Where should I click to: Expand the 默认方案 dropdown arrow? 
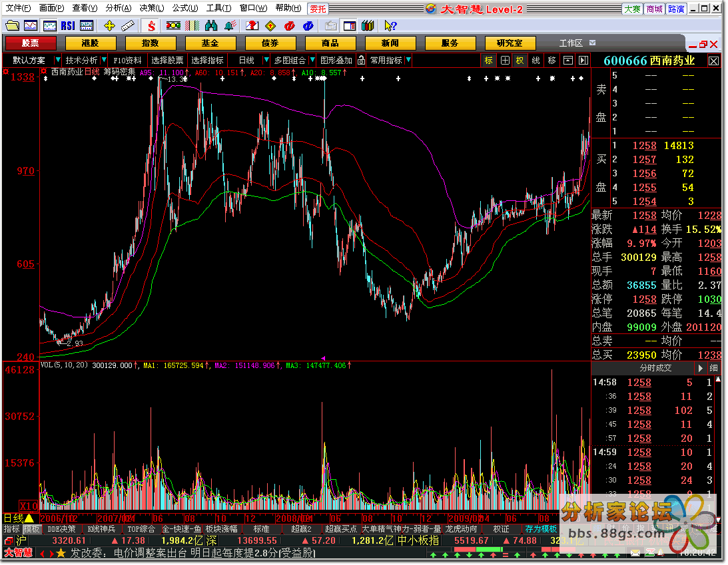click(57, 61)
